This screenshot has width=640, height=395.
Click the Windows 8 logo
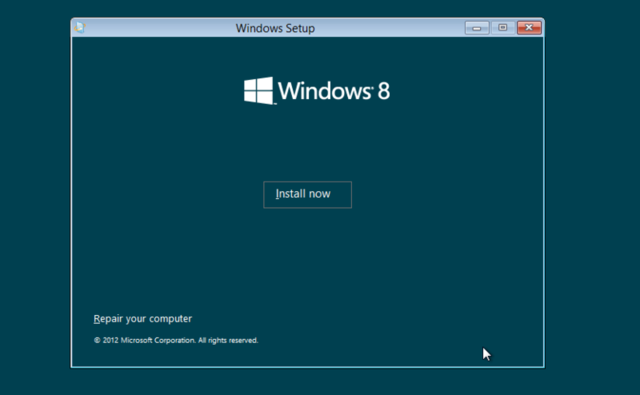(317, 91)
